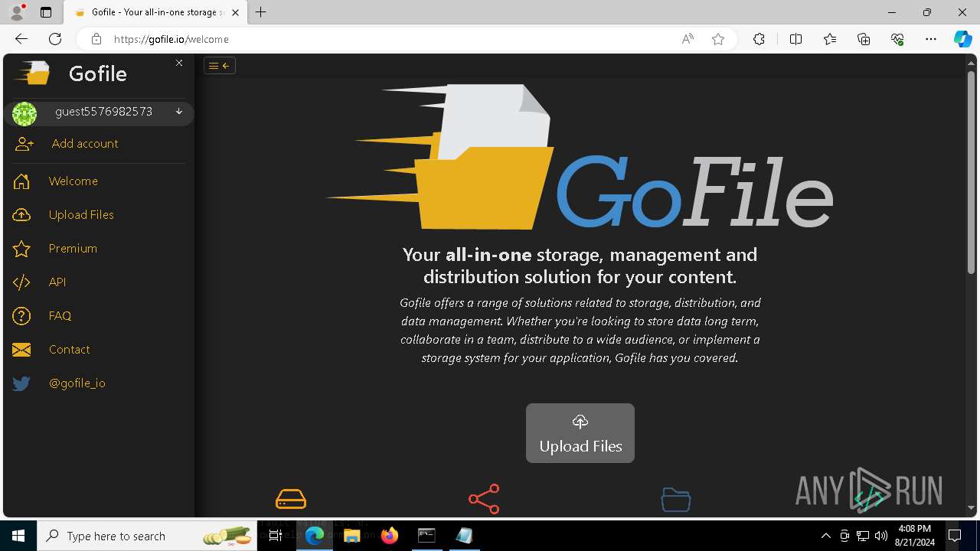980x551 pixels.
Task: Click the Gofile folder logo in sidebar
Action: (33, 73)
